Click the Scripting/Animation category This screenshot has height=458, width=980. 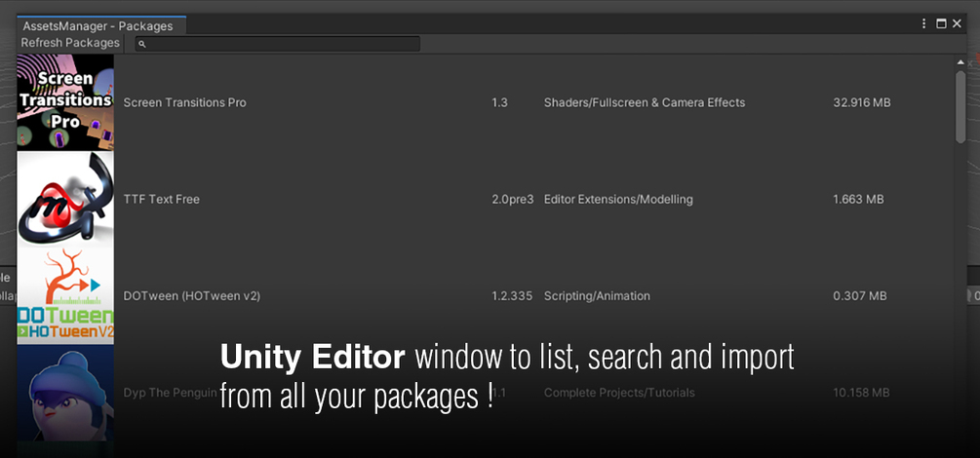pyautogui.click(x=597, y=296)
